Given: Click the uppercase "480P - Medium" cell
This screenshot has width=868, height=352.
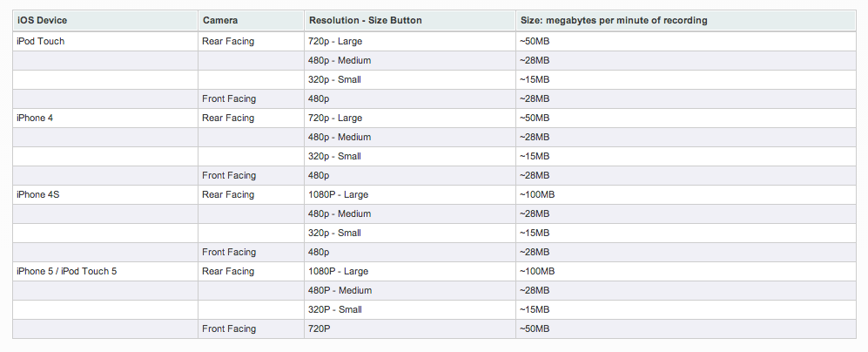Looking at the screenshot, I should coord(340,290).
